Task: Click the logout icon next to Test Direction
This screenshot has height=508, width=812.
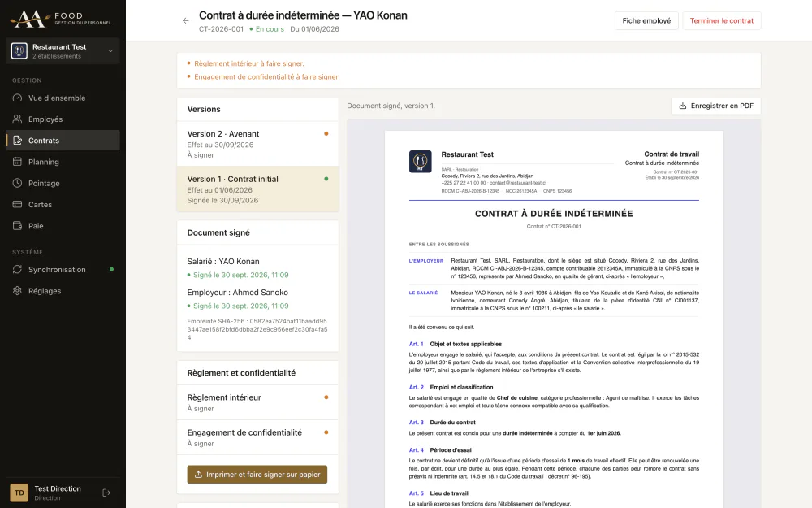Action: coord(106,493)
